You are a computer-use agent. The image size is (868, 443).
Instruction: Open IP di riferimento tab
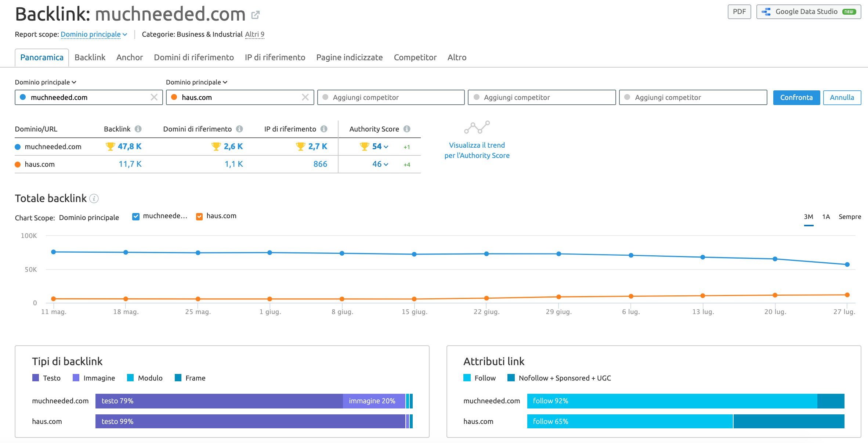point(275,58)
